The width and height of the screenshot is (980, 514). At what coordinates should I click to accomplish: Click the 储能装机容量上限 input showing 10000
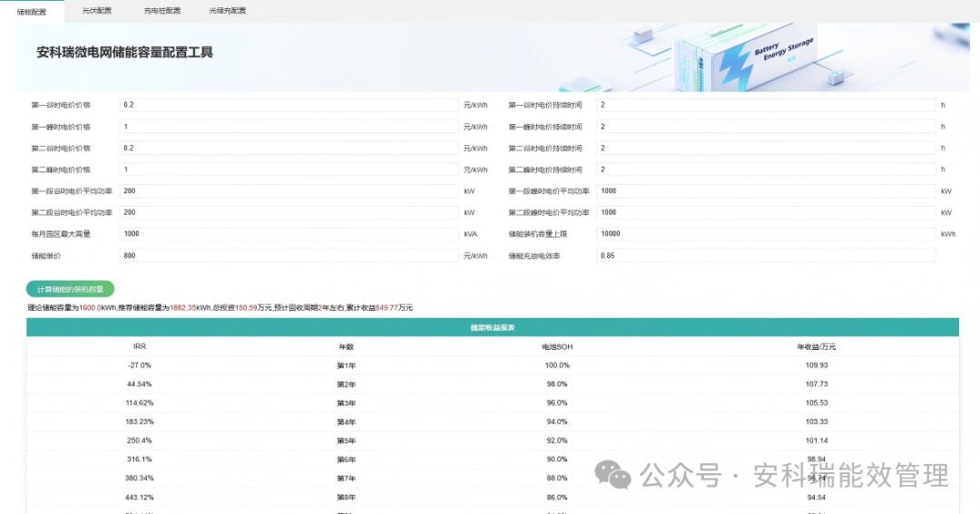coord(765,234)
